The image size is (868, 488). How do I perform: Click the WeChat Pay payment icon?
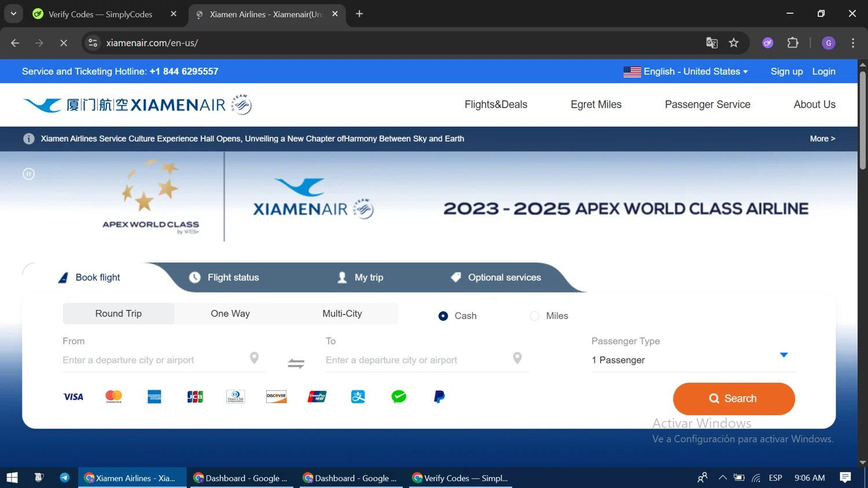point(399,397)
